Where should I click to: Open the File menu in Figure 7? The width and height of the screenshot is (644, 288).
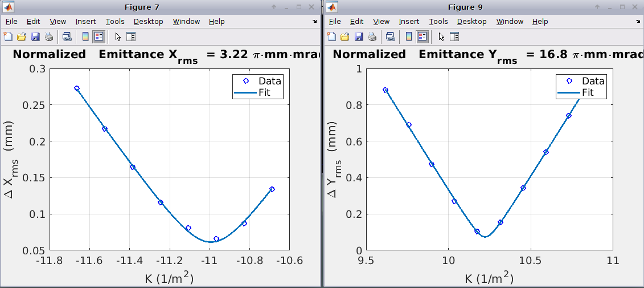point(11,22)
